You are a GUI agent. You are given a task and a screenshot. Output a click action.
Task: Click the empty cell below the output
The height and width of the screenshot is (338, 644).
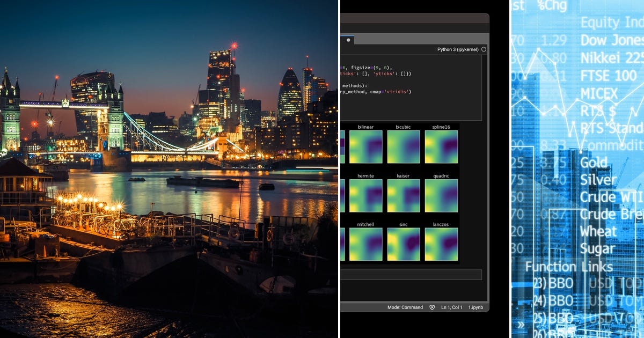[x=411, y=275]
